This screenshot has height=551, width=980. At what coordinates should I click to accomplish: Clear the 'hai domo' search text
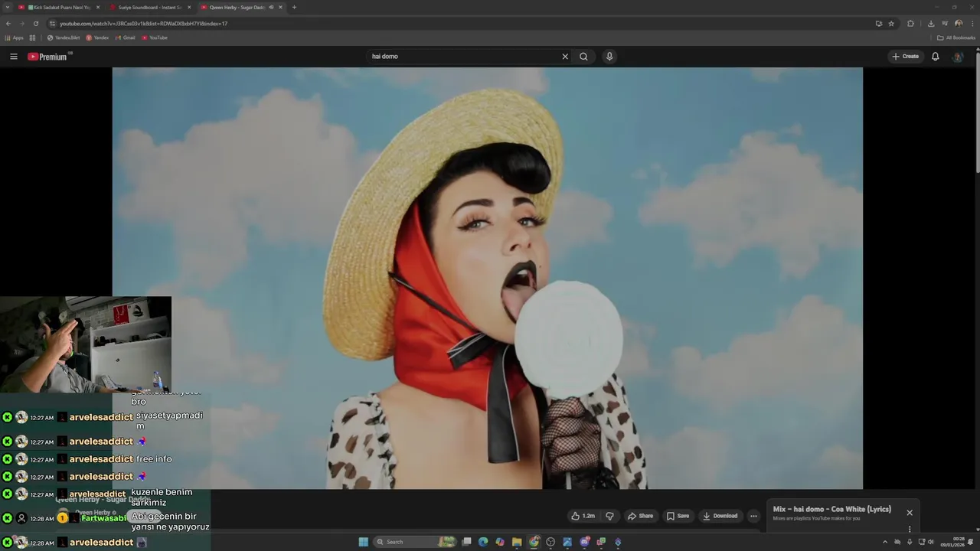pos(565,57)
